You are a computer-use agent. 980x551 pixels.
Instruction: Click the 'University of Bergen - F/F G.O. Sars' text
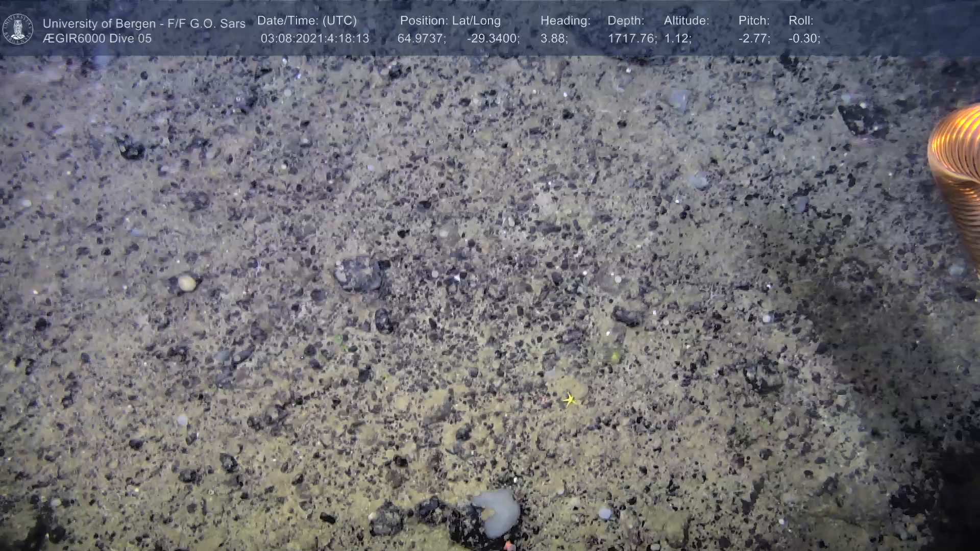(x=144, y=23)
